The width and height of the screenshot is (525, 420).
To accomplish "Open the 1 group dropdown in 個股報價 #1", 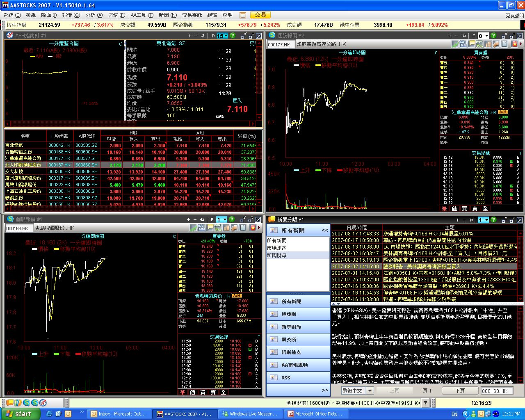I will coord(221,220).
